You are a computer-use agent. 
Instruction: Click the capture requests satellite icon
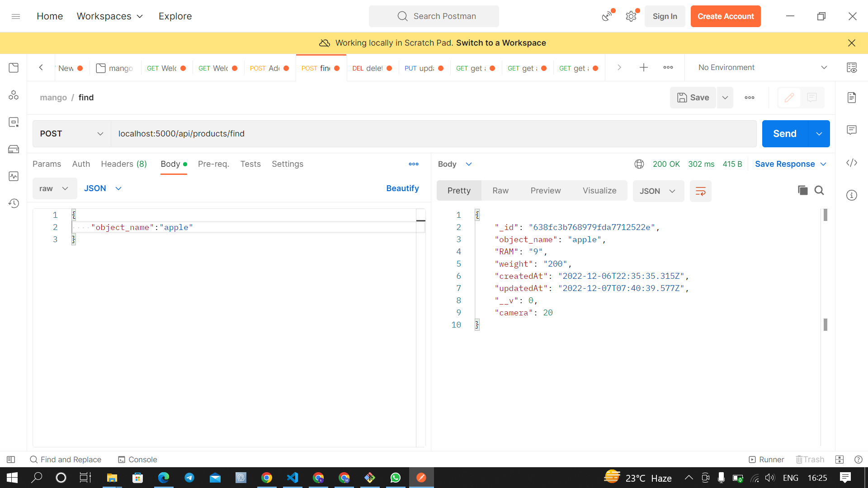click(x=607, y=16)
